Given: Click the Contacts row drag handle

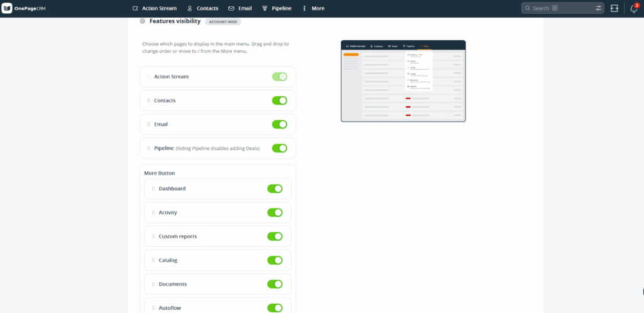Looking at the screenshot, I should click(148, 100).
